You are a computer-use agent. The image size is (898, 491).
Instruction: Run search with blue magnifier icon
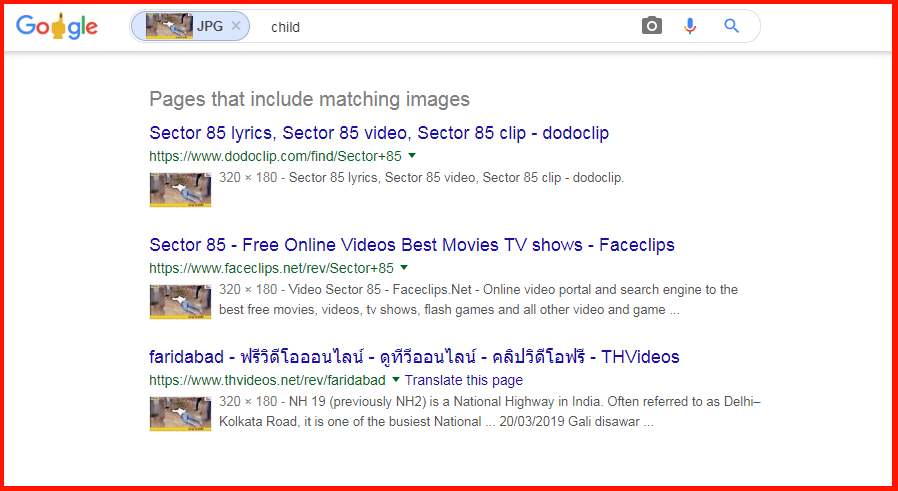tap(731, 26)
